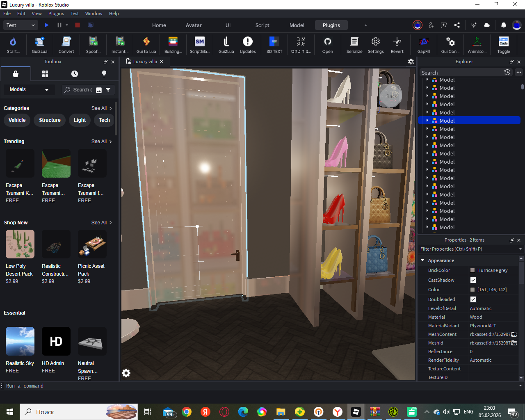Viewport: 525px width, 420px height.
Task: Open the Models category dropdown
Action: pyautogui.click(x=29, y=89)
